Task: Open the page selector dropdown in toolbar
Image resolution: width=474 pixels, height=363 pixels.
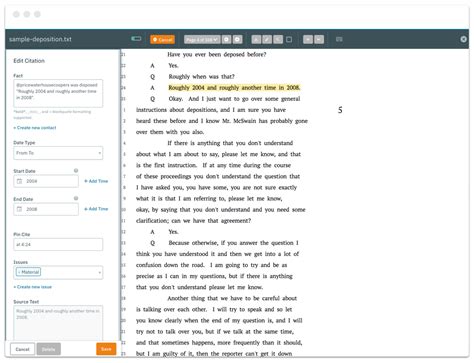Action: coord(202,39)
